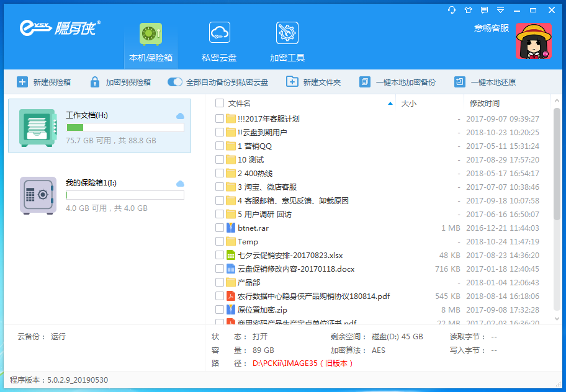Switch to the 加密工具 tab
The image size is (566, 392).
tap(287, 39)
